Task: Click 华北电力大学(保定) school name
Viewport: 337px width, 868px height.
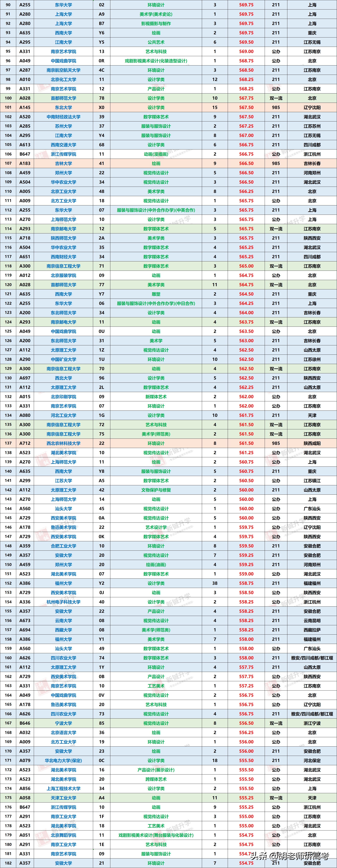Action: pos(63,760)
